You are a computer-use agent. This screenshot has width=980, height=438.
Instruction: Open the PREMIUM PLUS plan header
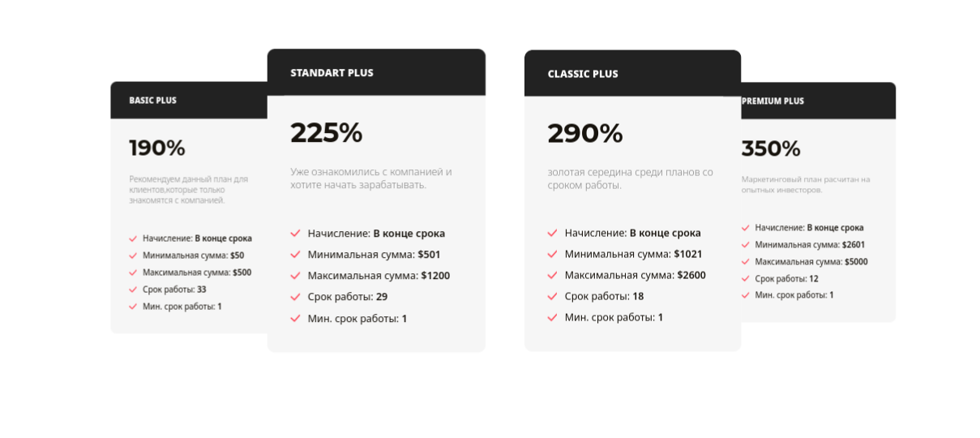coord(772,101)
